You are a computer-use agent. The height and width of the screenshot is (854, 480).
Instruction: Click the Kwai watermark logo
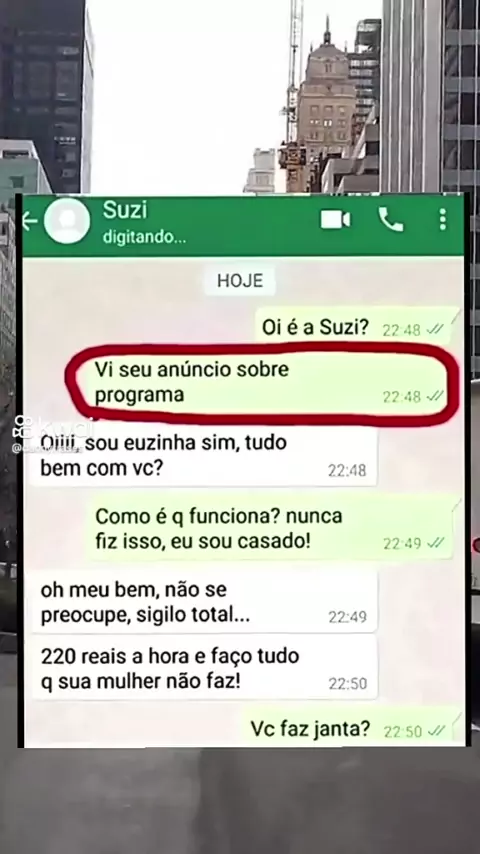point(53,428)
